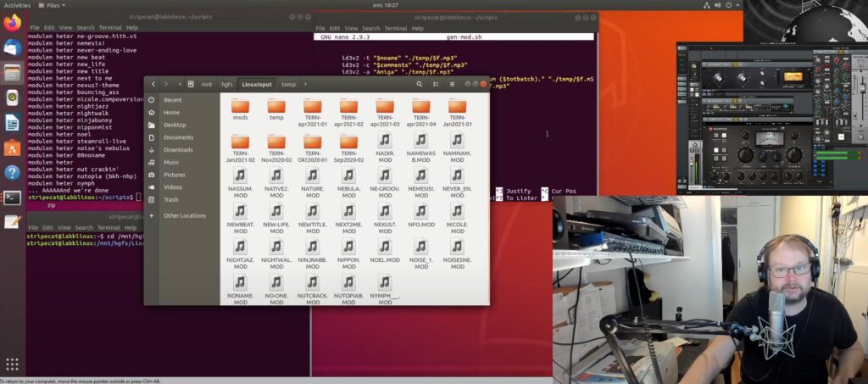Open Edit menu in the bottom-left terminal
The image size is (868, 384).
[48, 227]
